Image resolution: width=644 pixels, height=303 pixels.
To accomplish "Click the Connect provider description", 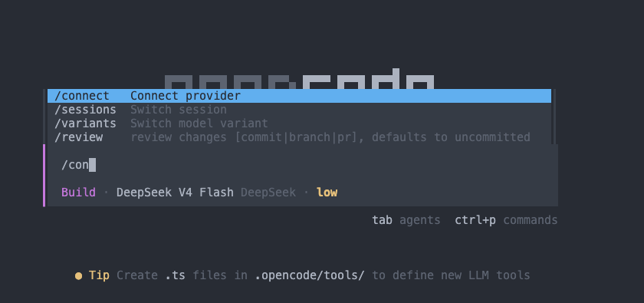I will pos(186,96).
